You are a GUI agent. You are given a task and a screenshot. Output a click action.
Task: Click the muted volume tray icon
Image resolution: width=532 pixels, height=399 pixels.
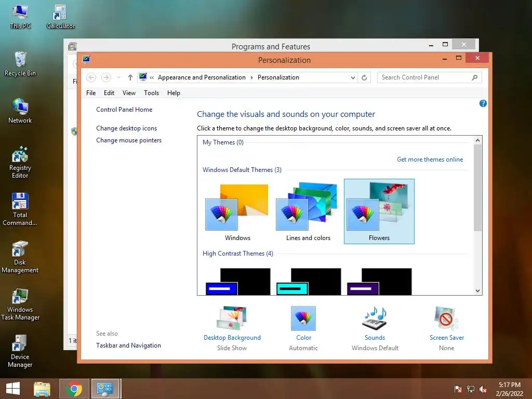pyautogui.click(x=483, y=389)
